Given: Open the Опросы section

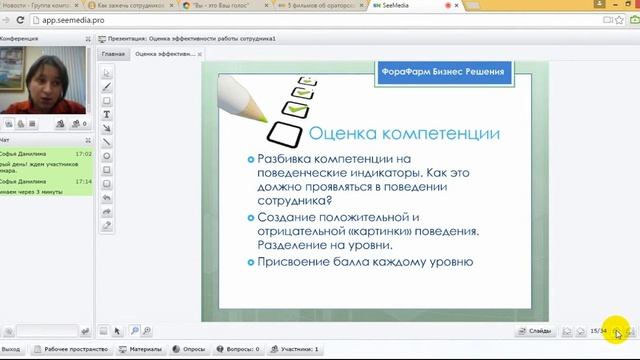Looking at the screenshot, I should coord(189,349).
